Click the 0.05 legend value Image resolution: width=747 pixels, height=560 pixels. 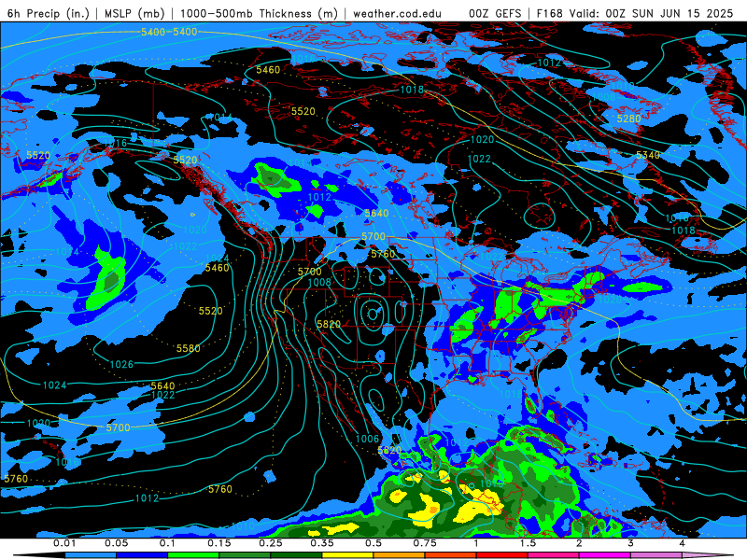click(116, 543)
